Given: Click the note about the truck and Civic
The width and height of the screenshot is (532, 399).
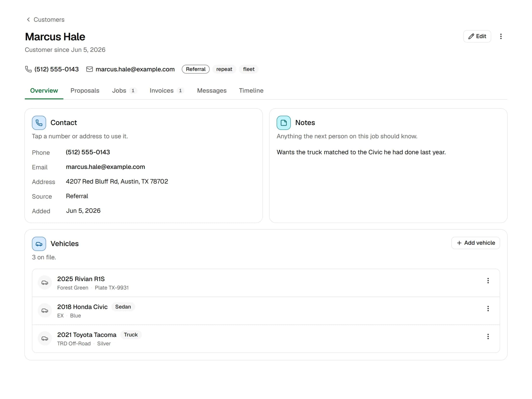Looking at the screenshot, I should 361,152.
